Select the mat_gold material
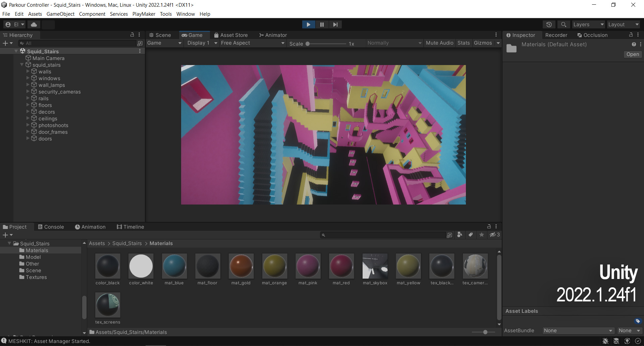This screenshot has height=346, width=644. 241,269
